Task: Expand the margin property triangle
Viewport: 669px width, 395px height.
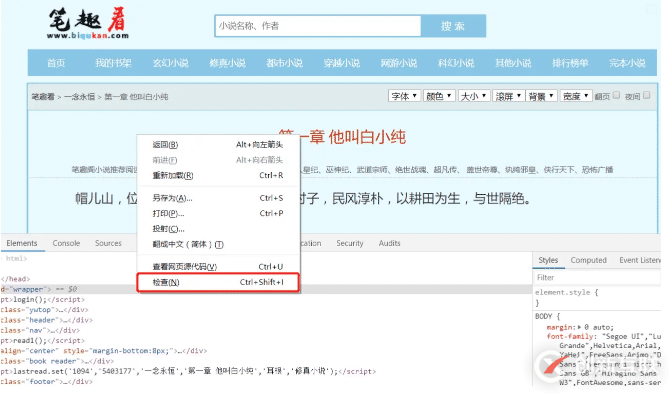Action: (x=579, y=328)
